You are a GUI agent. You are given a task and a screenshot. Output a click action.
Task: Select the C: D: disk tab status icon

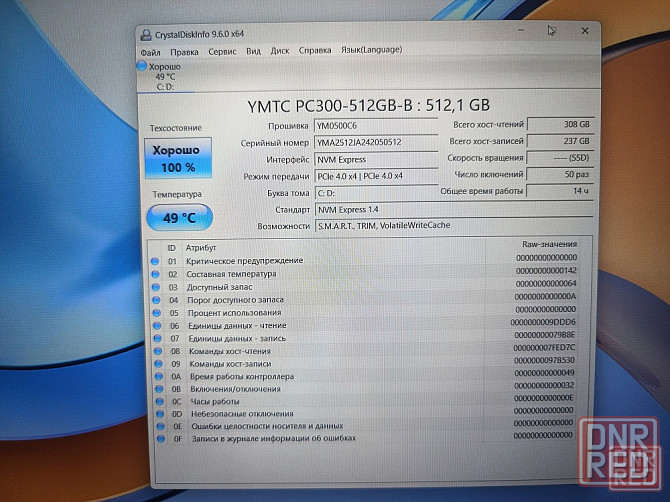tap(141, 66)
